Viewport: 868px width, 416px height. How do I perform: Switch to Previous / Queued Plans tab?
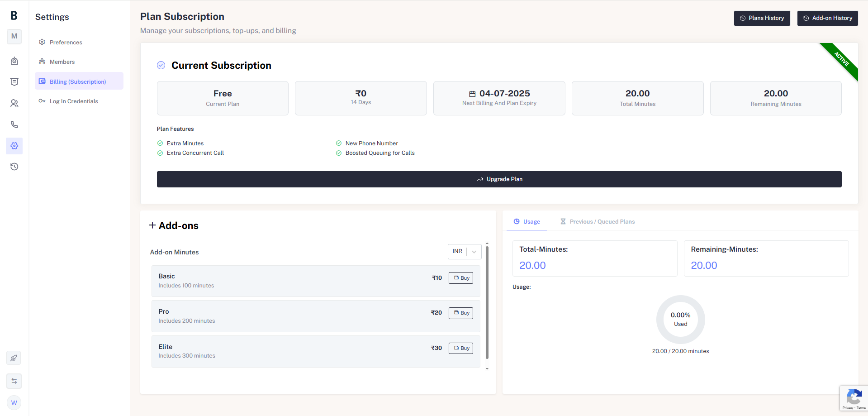click(x=598, y=222)
